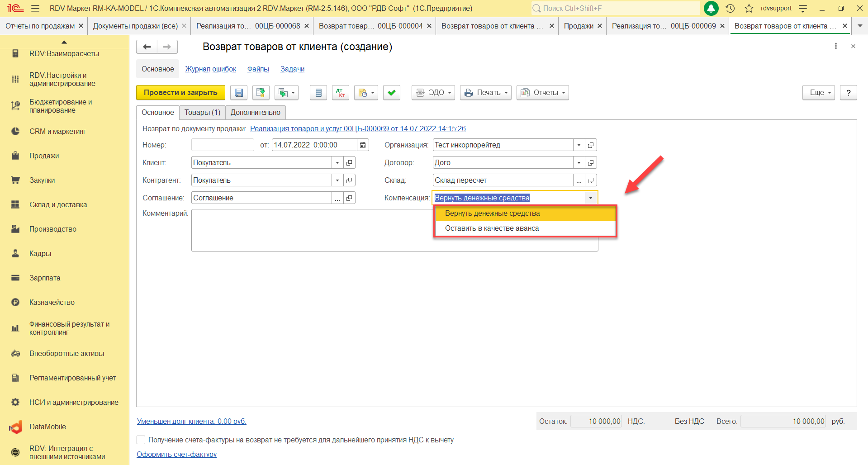This screenshot has width=868, height=465.
Task: Open calendar picker next to document date
Action: tap(363, 145)
